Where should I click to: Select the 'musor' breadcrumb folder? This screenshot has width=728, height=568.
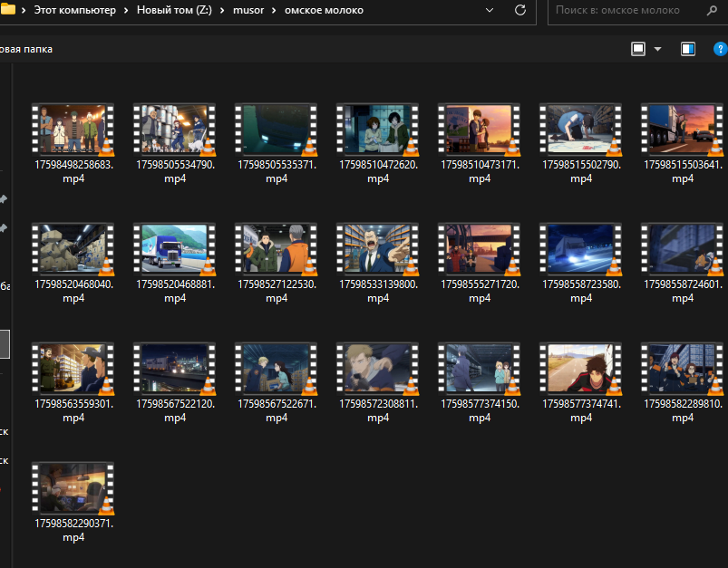click(x=248, y=10)
